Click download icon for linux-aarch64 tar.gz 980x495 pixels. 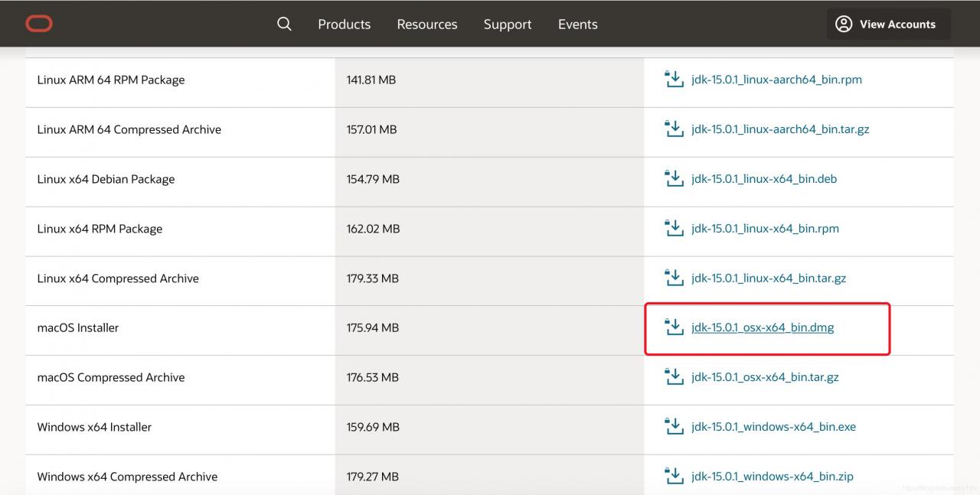click(x=674, y=129)
